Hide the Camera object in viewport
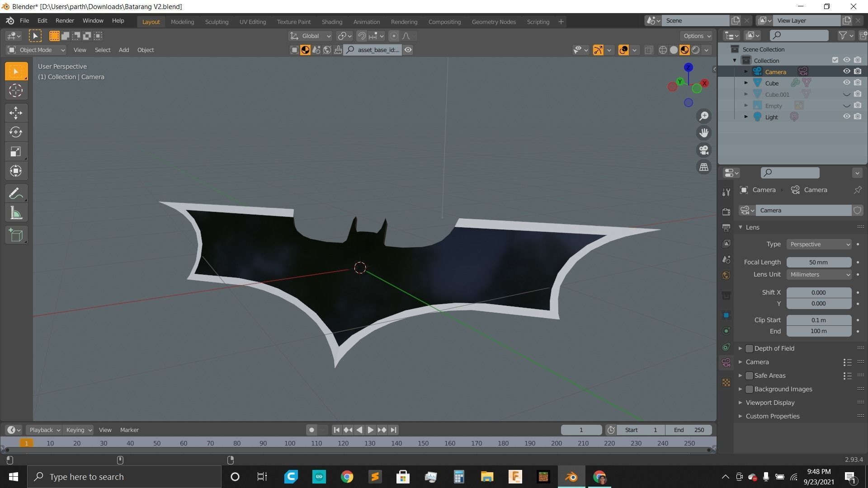Image resolution: width=868 pixels, height=488 pixels. tap(846, 71)
